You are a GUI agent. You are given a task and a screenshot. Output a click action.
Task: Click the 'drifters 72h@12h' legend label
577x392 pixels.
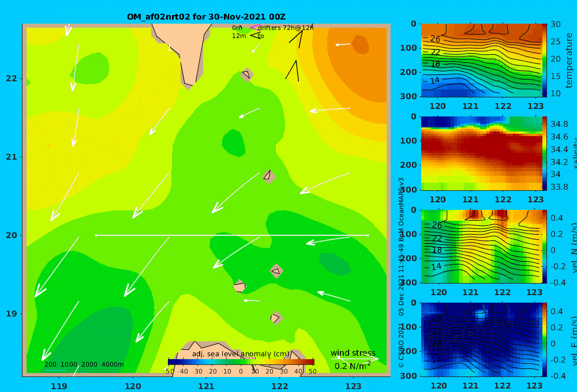click(286, 28)
